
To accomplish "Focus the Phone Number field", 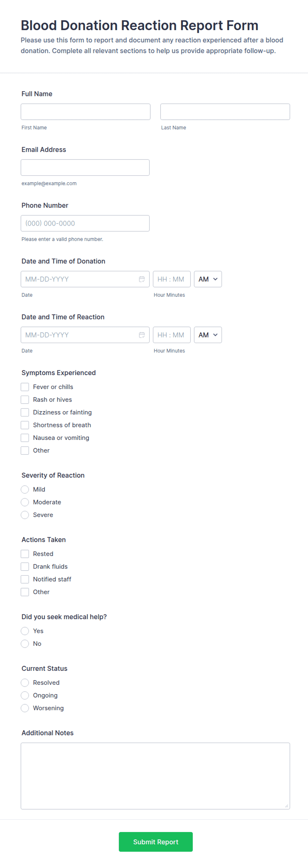I will tap(85, 223).
